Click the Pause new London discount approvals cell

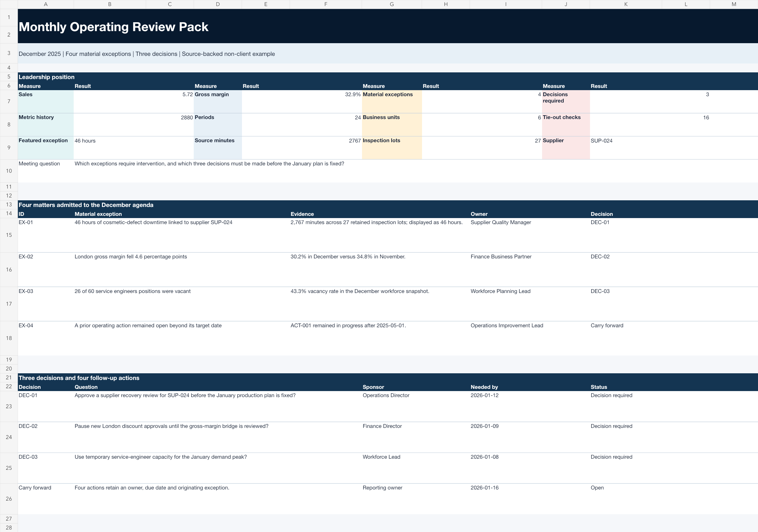tap(218, 437)
